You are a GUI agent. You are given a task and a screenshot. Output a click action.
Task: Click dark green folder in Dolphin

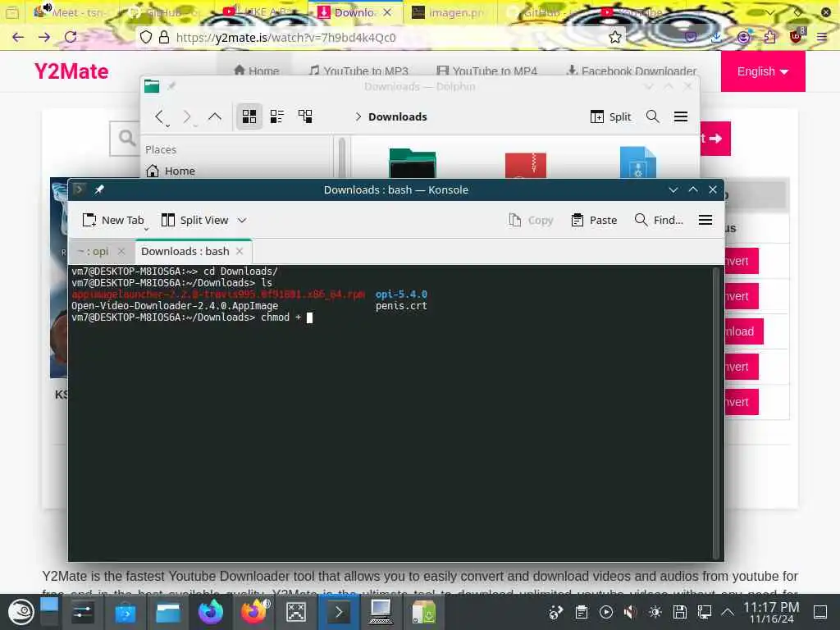coord(413,163)
